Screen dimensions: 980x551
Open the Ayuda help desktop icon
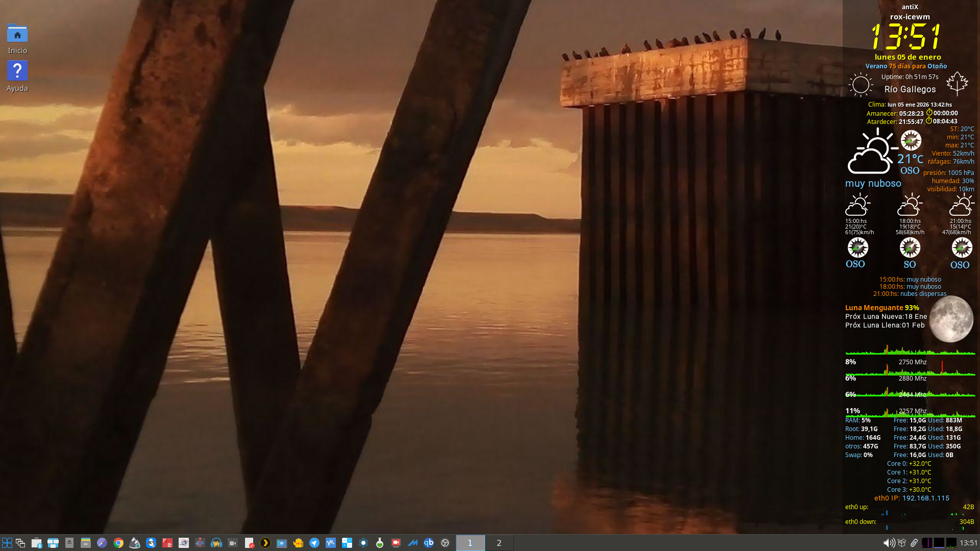coord(17,71)
